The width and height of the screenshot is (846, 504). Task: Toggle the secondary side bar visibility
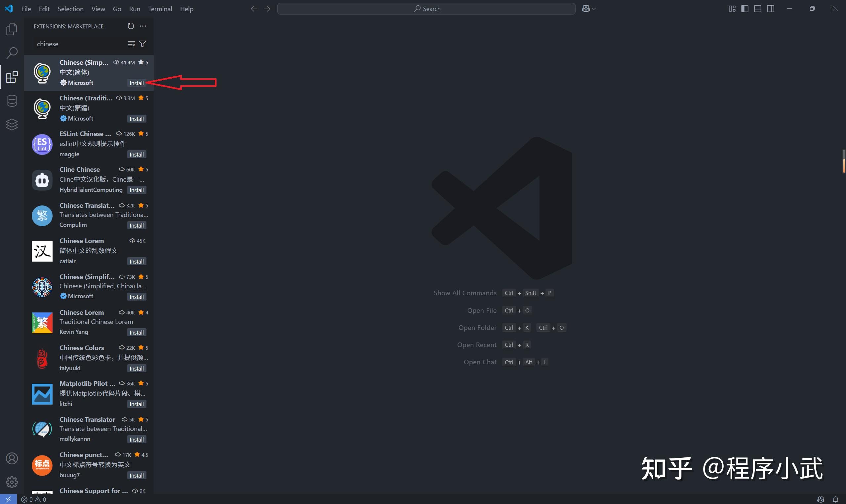tap(771, 9)
